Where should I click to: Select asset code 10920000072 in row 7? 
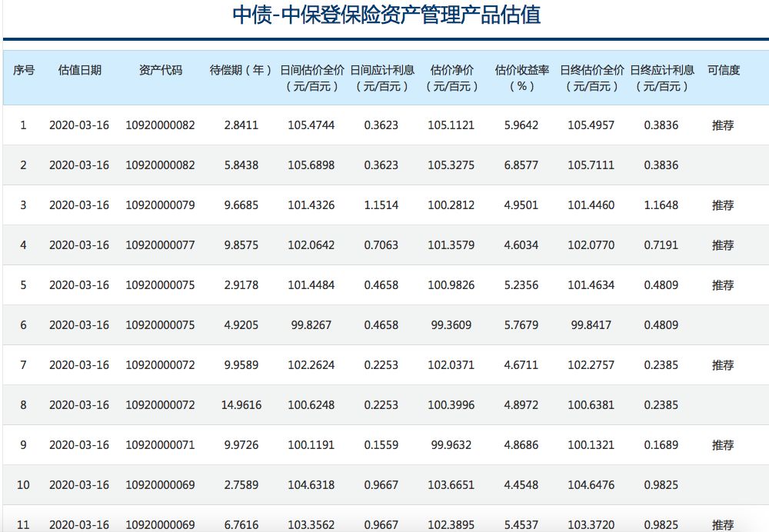click(x=161, y=365)
